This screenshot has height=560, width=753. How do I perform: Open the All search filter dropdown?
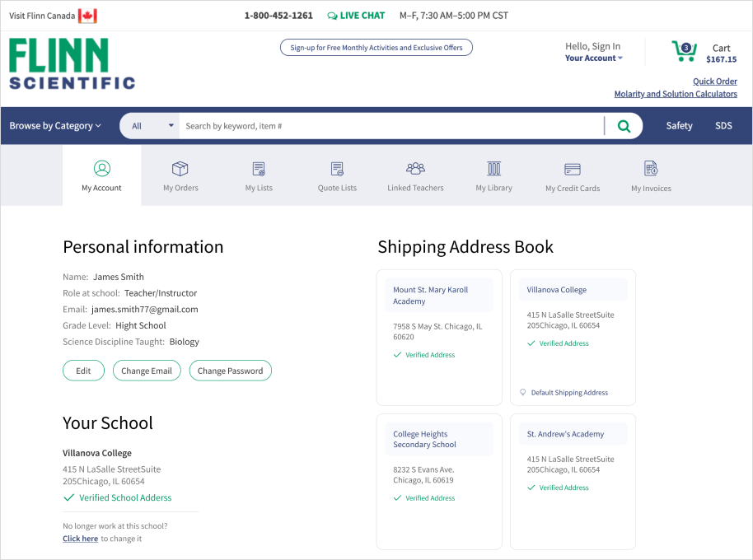pyautogui.click(x=150, y=126)
